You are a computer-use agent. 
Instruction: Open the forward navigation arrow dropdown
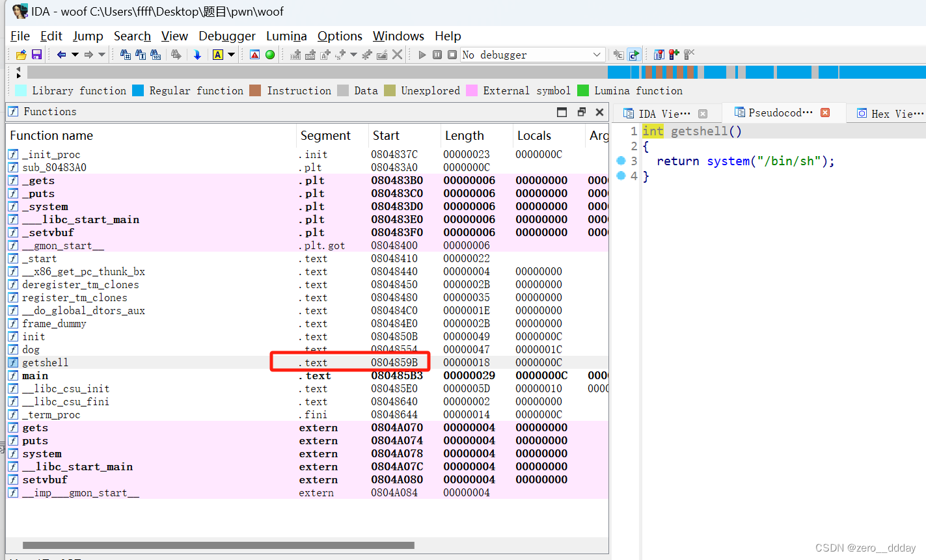click(x=101, y=55)
